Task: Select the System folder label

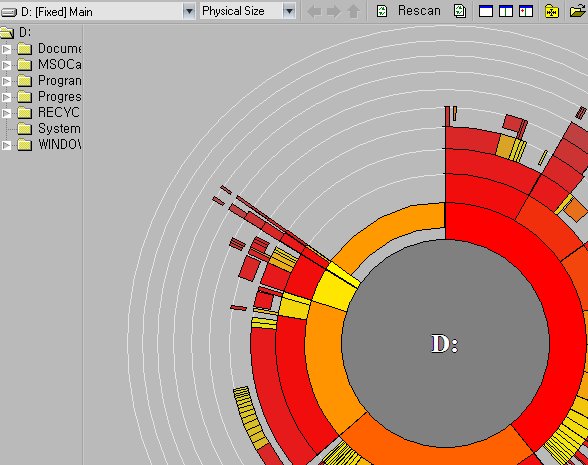Action: [59, 129]
